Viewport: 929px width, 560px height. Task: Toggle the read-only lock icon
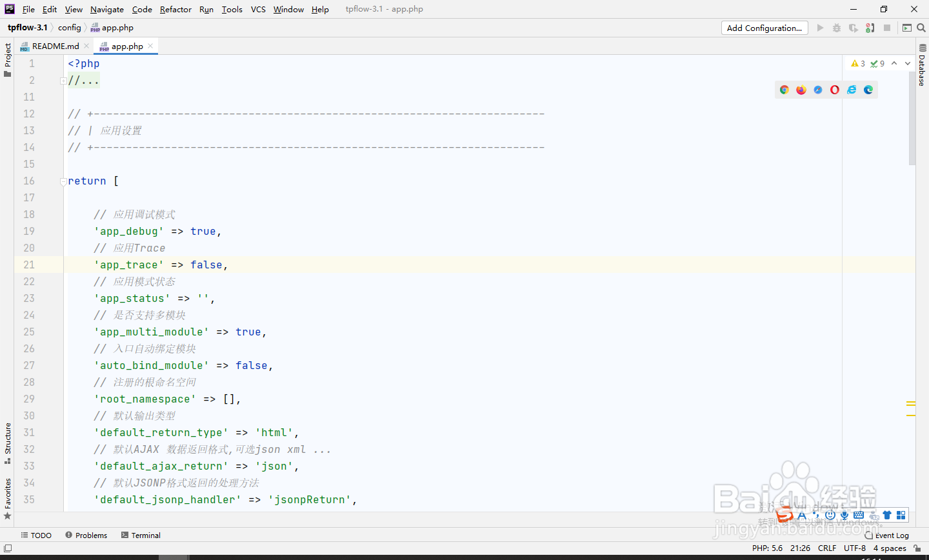click(917, 548)
